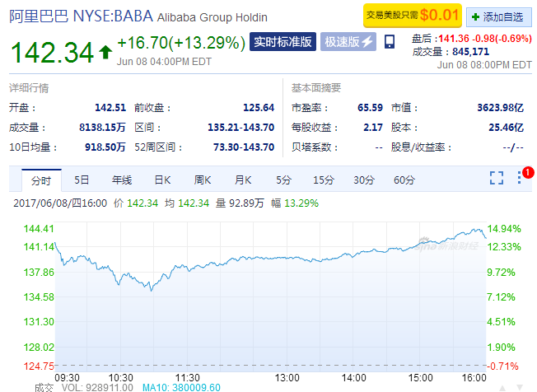Click day range 135.21-143.70

point(241,128)
